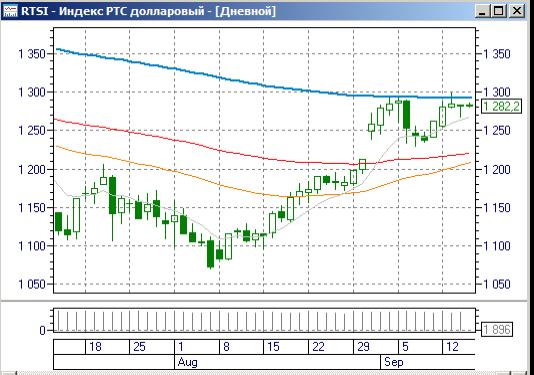The height and width of the screenshot is (375, 534).
Task: Click the 1 250 label on right axis
Action: pos(497,130)
